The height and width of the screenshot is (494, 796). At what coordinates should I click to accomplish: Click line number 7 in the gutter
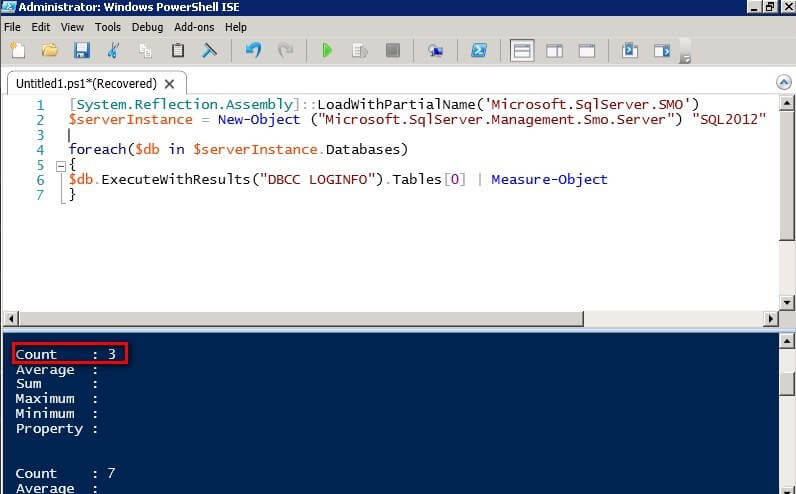coord(40,195)
